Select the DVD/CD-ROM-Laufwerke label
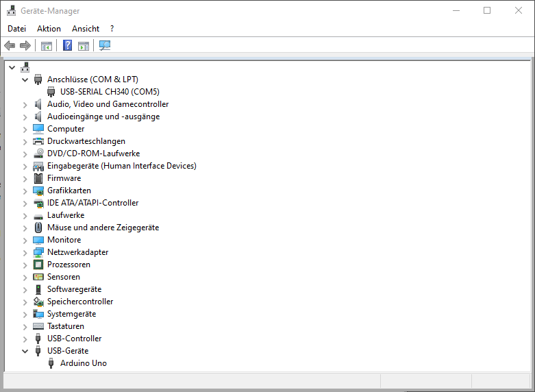Viewport: 535px width, 392px height. coord(93,154)
